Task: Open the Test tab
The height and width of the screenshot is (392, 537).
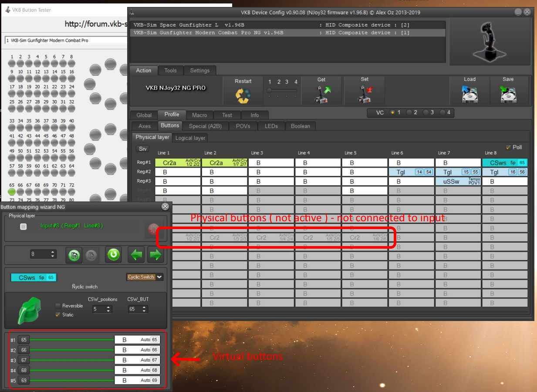Action: 227,115
